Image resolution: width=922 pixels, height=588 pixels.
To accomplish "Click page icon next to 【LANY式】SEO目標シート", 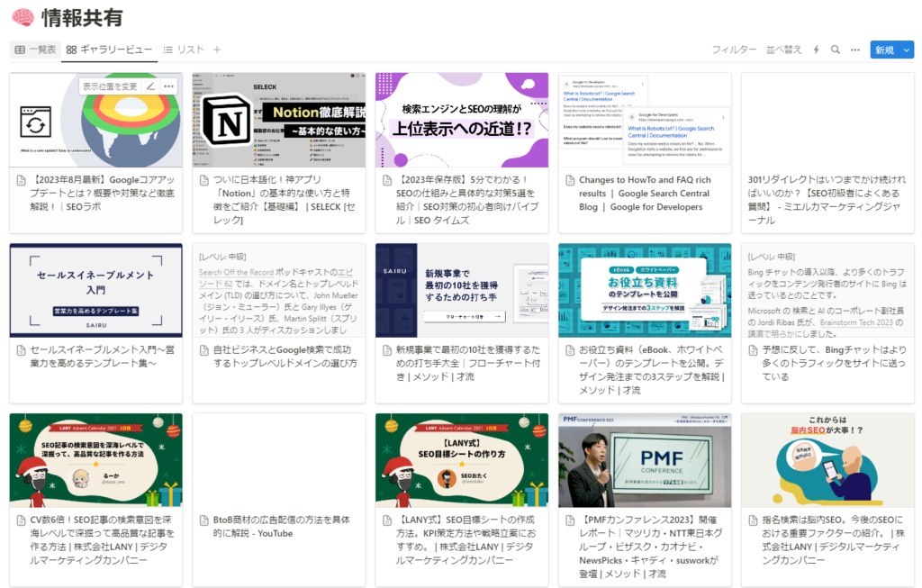I will pos(387,520).
